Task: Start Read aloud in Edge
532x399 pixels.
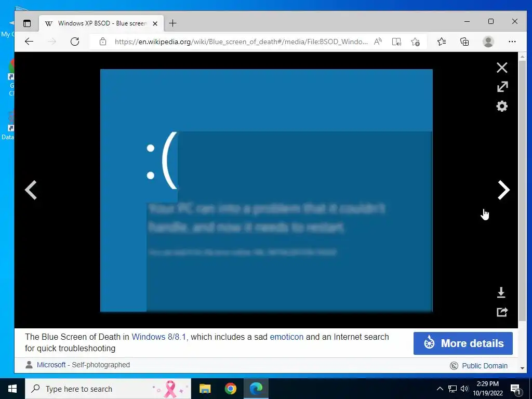Action: click(378, 42)
